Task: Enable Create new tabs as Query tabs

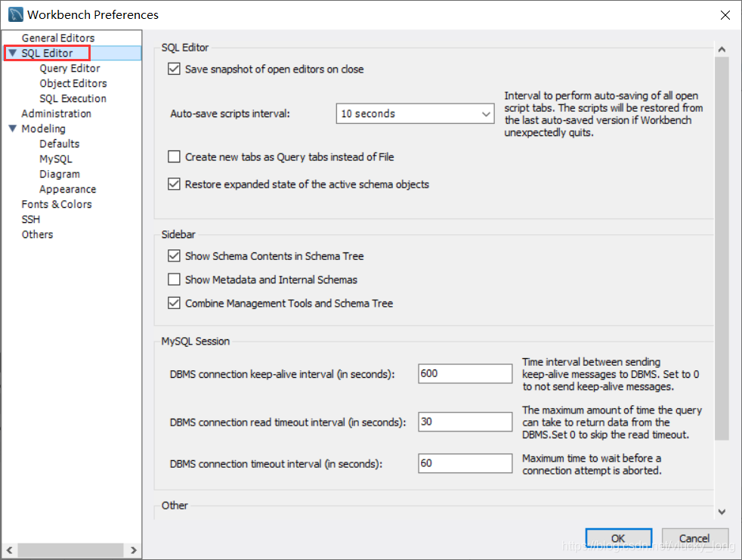Action: tap(174, 156)
